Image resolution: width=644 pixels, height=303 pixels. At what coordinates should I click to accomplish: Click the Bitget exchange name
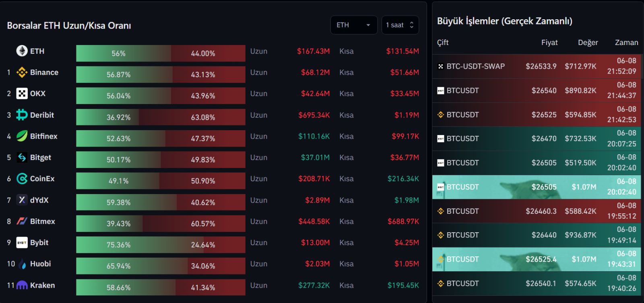[41, 158]
